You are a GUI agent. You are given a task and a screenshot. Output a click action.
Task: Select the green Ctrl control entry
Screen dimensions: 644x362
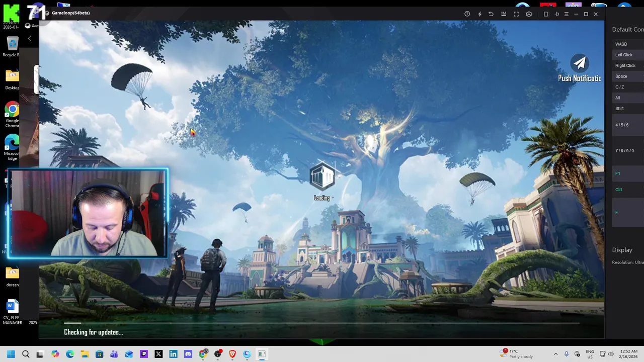pos(628,190)
